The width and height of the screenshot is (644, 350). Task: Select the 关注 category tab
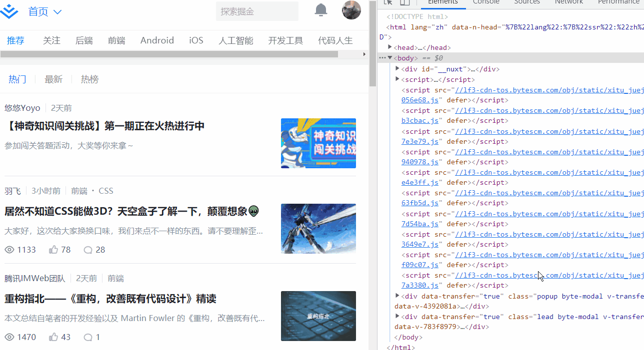pyautogui.click(x=51, y=40)
